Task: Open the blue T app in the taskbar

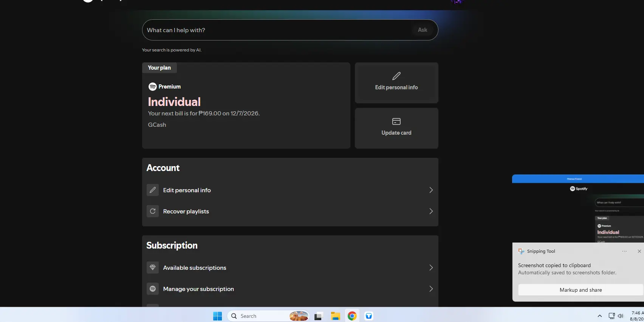Action: (x=369, y=316)
